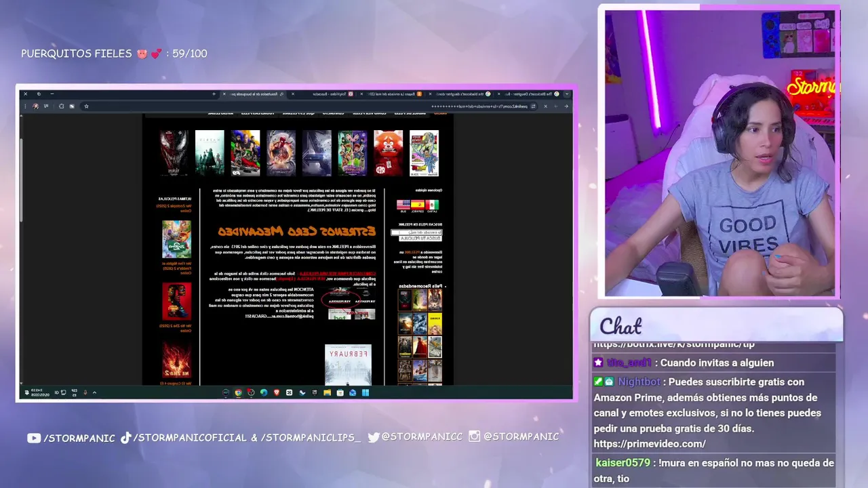Screen dimensions: 868x488
Task: Open the February movie poster
Action: (x=348, y=365)
